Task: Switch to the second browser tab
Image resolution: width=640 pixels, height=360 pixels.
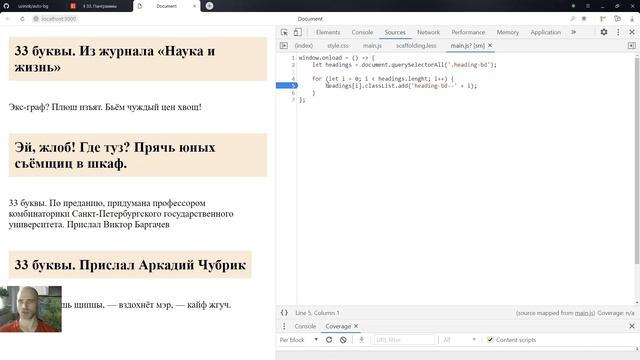Action: pos(94,6)
